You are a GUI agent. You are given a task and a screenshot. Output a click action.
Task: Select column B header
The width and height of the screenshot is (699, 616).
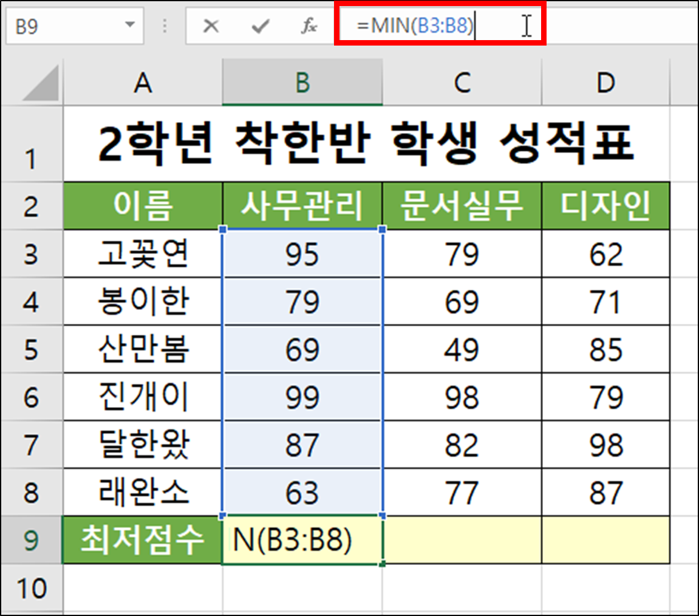303,83
